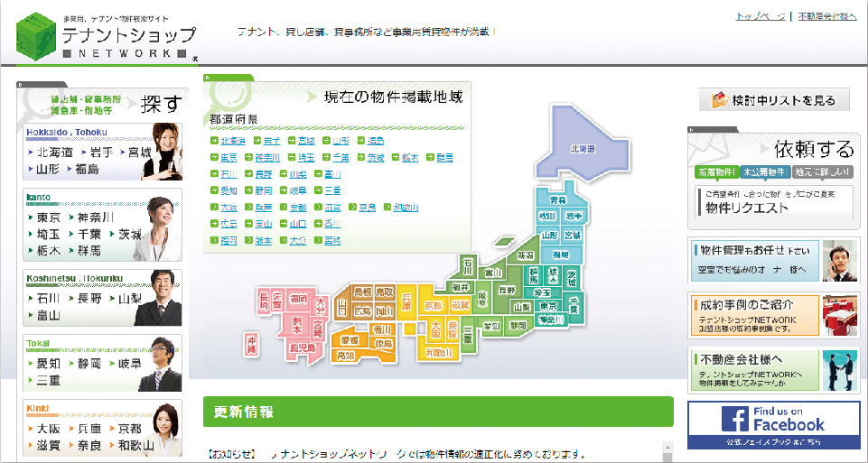Select 青森 on the Japan map

[557, 199]
